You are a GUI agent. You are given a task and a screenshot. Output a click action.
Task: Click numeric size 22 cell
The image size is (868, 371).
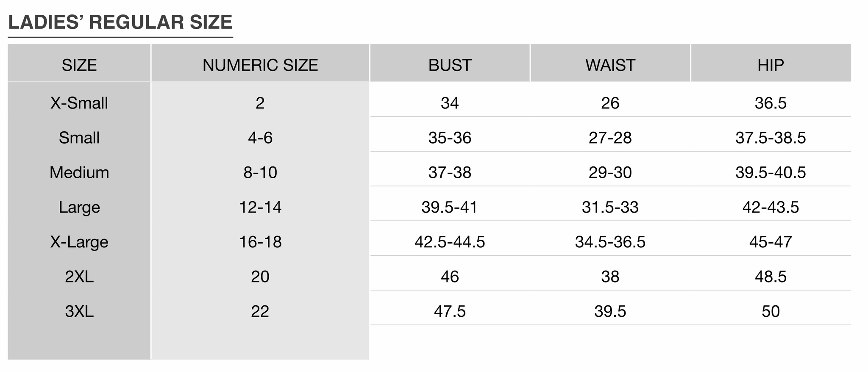(260, 311)
